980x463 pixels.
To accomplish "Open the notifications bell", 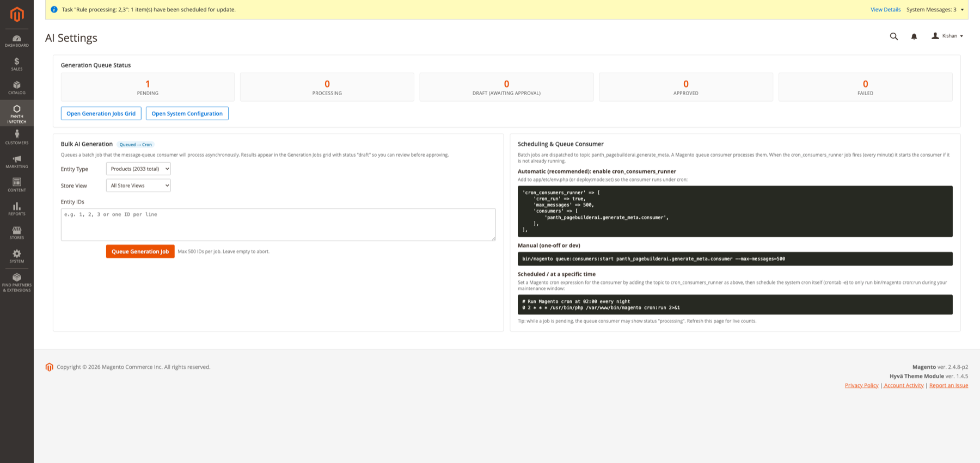I will [x=914, y=36].
